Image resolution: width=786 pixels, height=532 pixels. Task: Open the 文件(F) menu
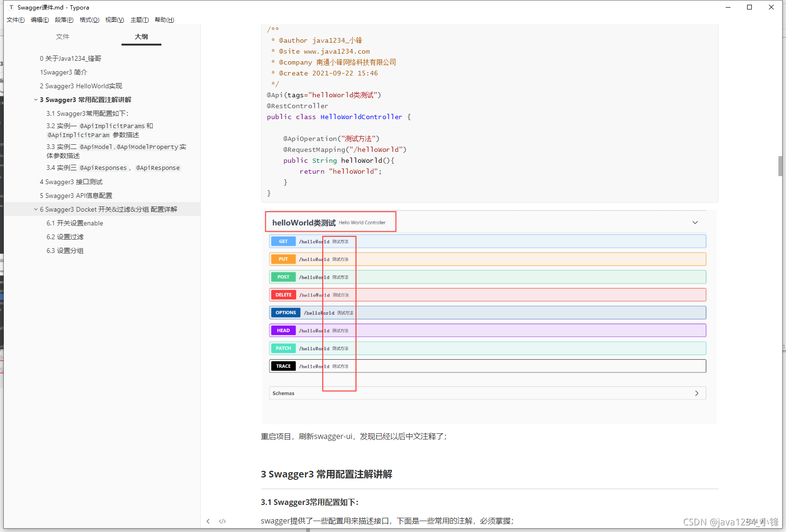point(16,20)
